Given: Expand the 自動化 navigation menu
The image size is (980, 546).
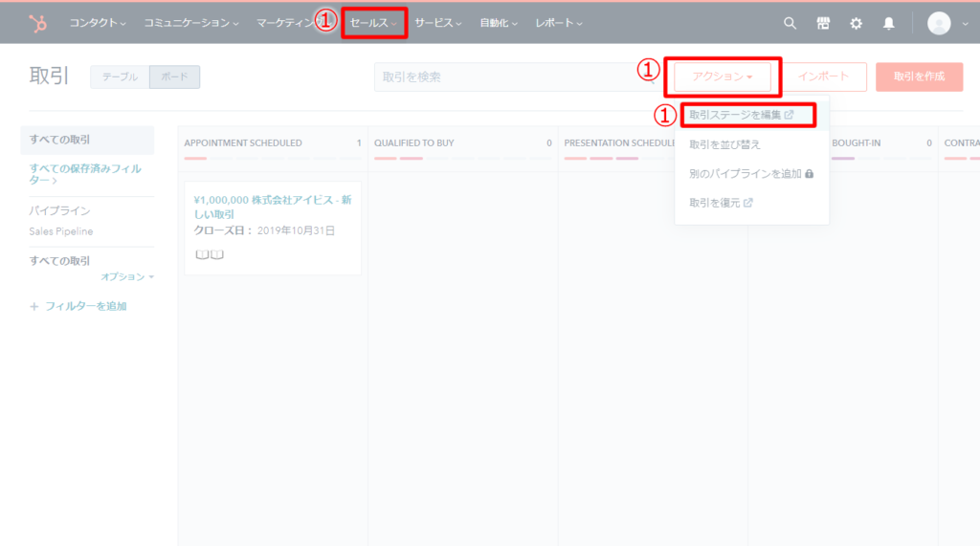Looking at the screenshot, I should pos(498,23).
